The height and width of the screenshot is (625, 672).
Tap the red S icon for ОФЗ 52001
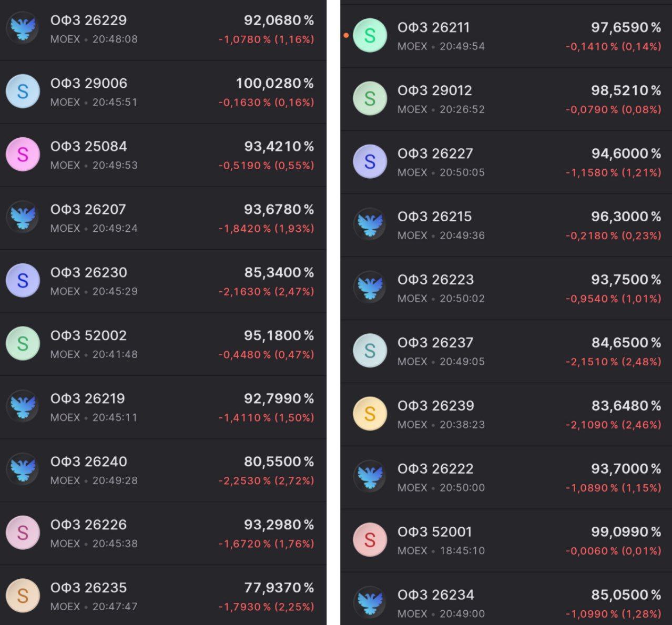tap(370, 540)
